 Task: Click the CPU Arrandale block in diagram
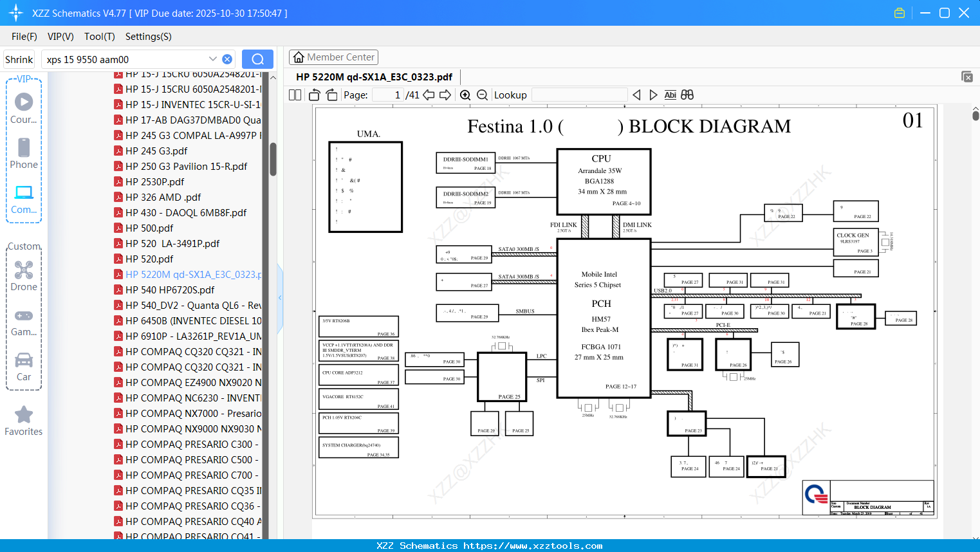604,182
